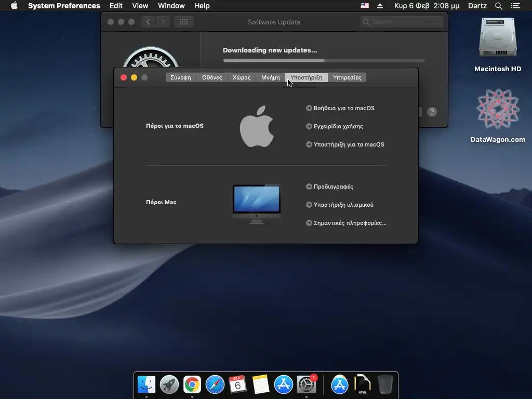Open Spotlight search magnifier
This screenshot has height=399, width=532.
coord(499,6)
